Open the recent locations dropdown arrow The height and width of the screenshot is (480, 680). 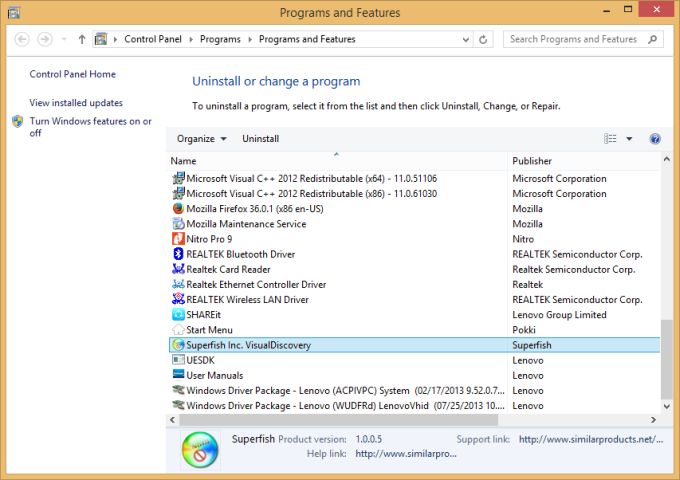(64, 39)
